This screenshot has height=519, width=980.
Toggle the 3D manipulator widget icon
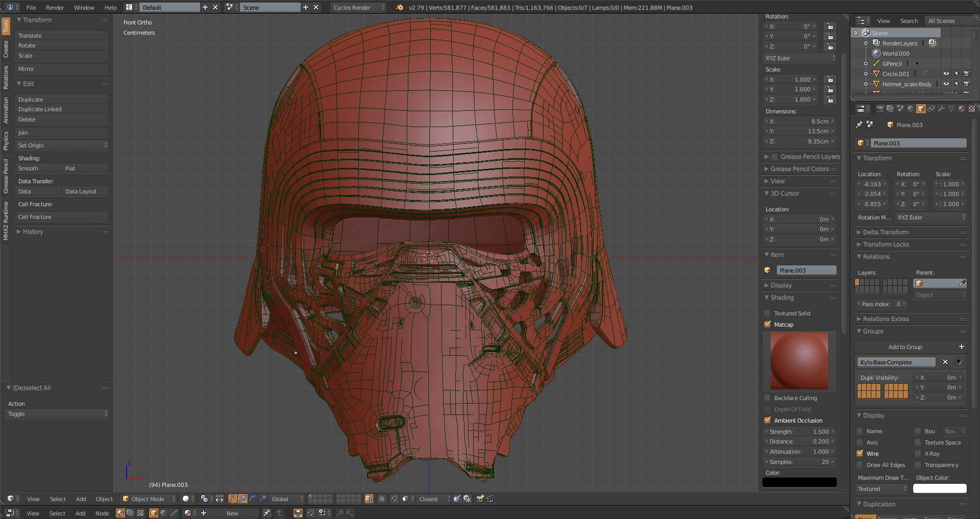click(233, 499)
